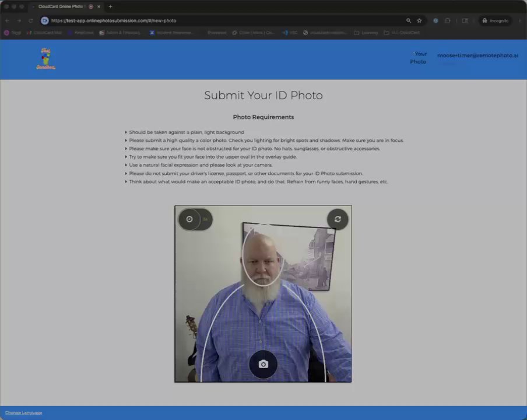Open the moose+timer@remotephoto.ai account menu
Image resolution: width=527 pixels, height=420 pixels.
click(x=477, y=55)
